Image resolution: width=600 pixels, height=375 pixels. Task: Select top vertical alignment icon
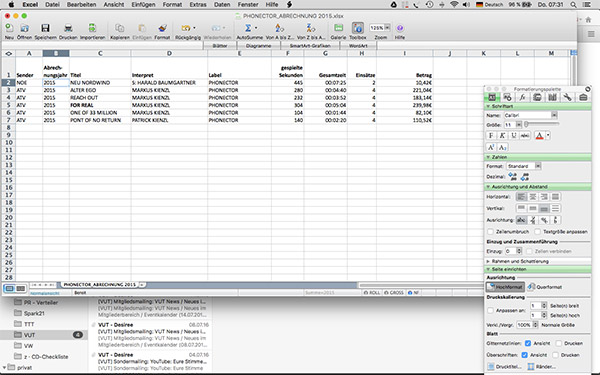[521, 208]
